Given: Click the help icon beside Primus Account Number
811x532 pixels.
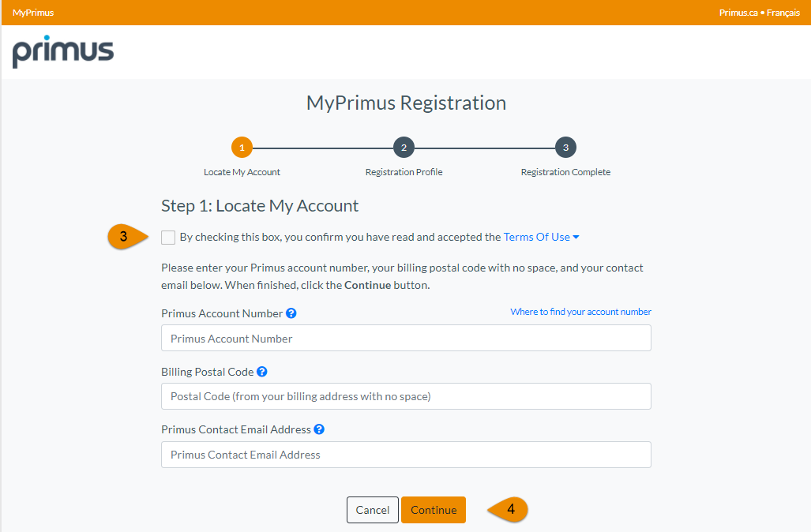Looking at the screenshot, I should point(291,313).
